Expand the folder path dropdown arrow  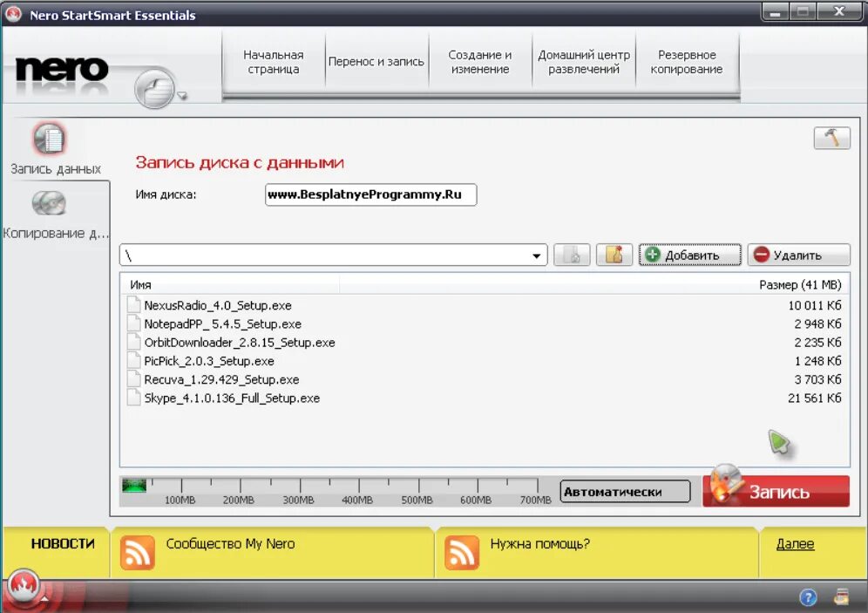pyautogui.click(x=537, y=255)
